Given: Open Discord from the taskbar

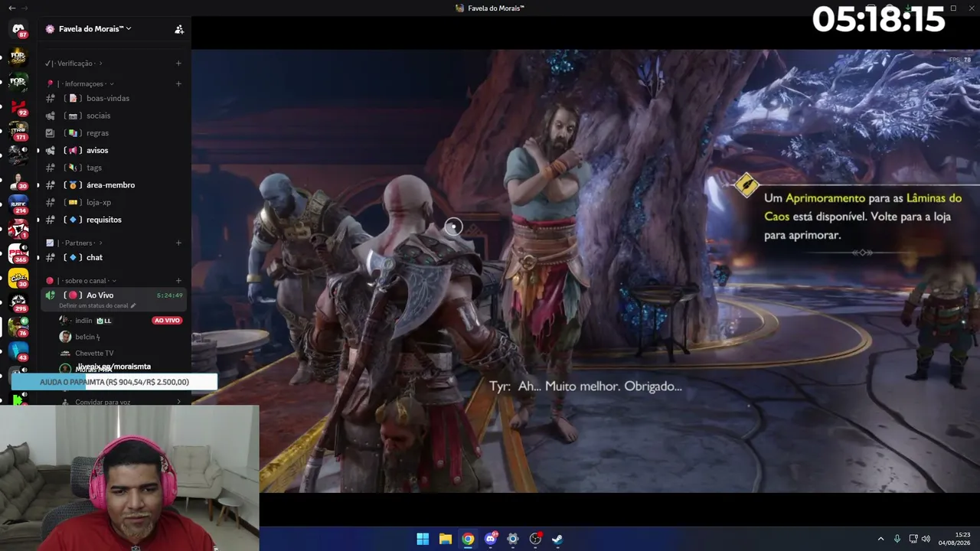Looking at the screenshot, I should click(491, 539).
